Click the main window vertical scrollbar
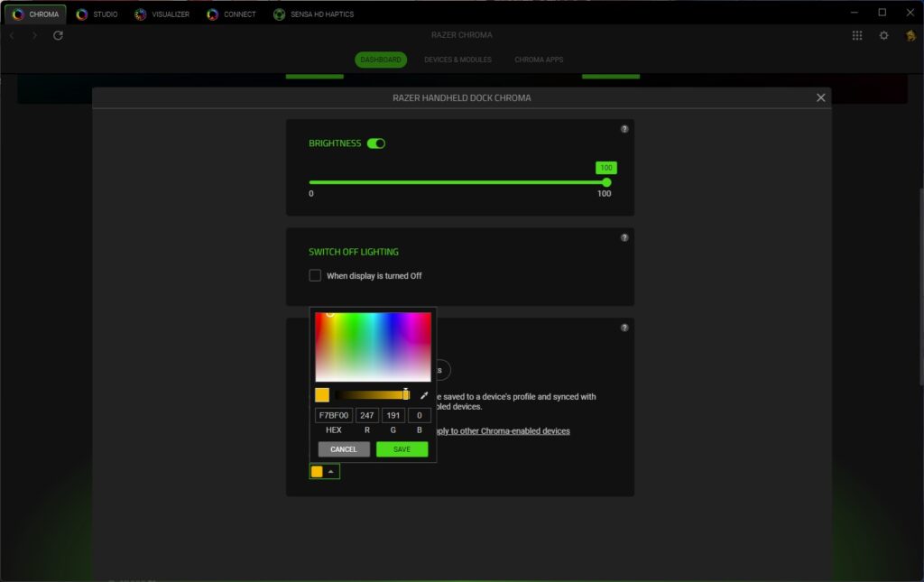Viewport: 924px width, 582px height. (x=921, y=286)
